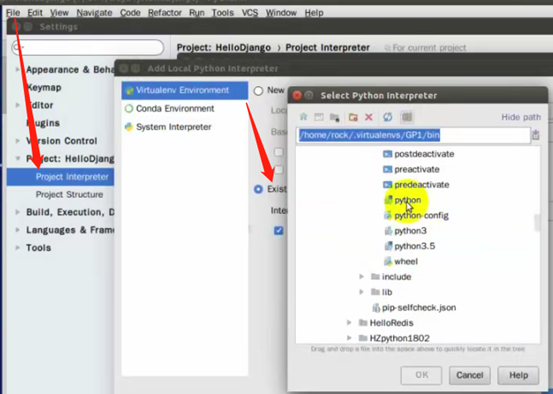Viewport: 553px width, 394px height.
Task: Click the HelloRedis folder icon
Action: (x=363, y=323)
